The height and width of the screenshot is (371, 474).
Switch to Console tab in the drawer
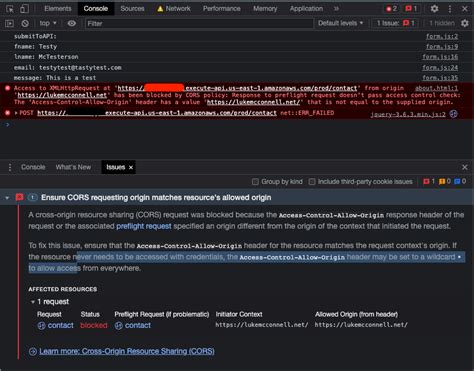[x=33, y=167]
